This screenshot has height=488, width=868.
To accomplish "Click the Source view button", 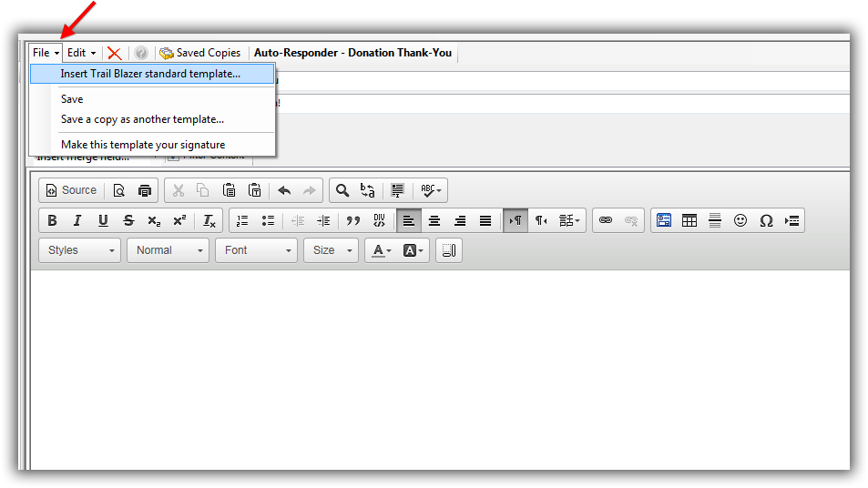I will pos(70,190).
